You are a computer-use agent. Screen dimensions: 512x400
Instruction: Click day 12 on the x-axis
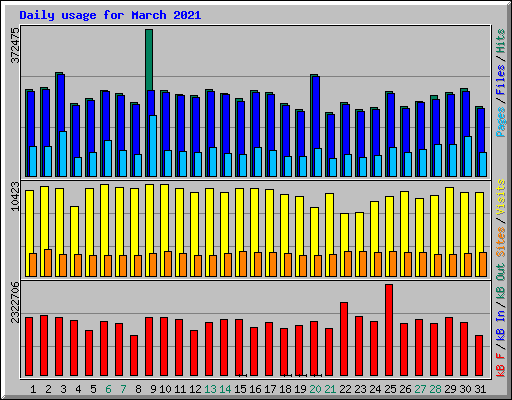point(195,389)
